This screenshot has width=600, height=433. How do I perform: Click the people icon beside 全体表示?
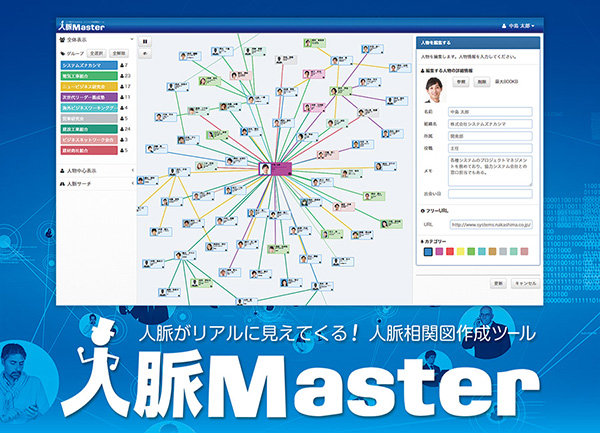(x=62, y=40)
